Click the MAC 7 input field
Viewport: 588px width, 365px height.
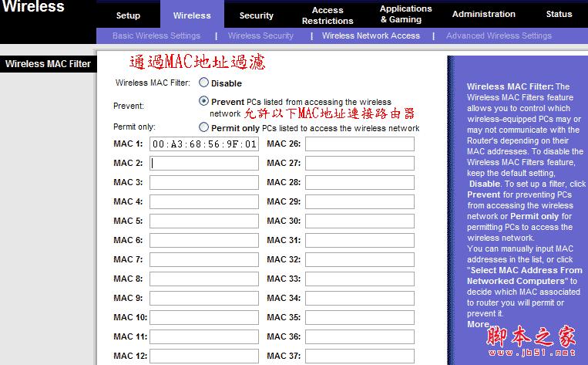(x=204, y=259)
